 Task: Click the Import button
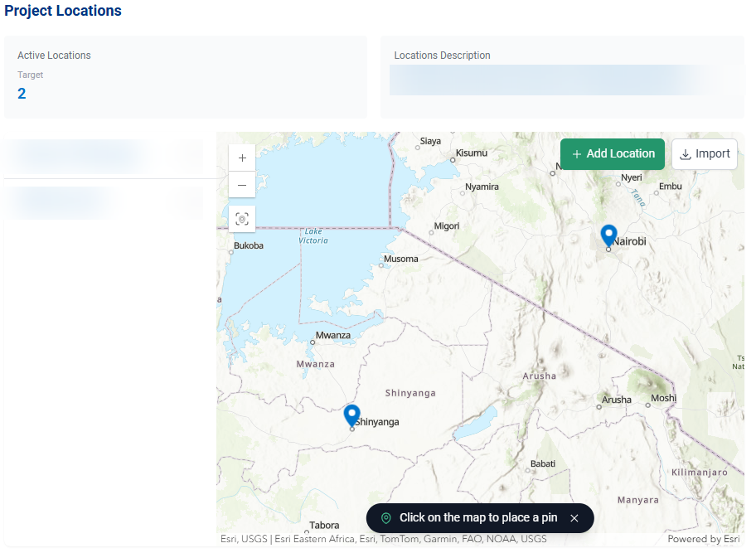[x=705, y=153]
